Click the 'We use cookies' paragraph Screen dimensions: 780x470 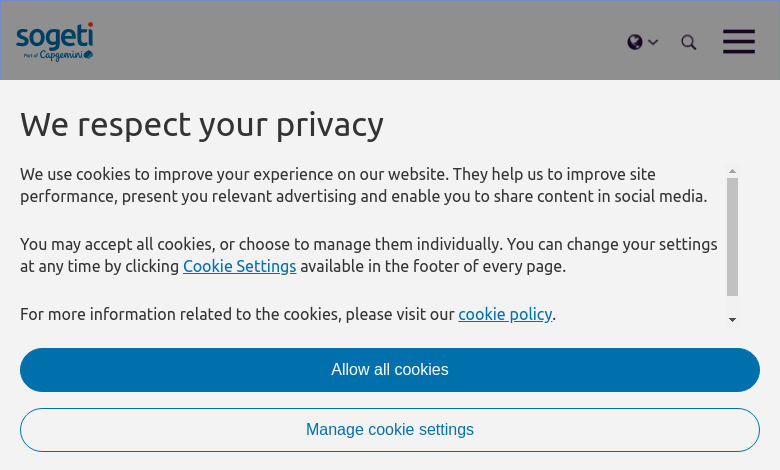coord(364,185)
